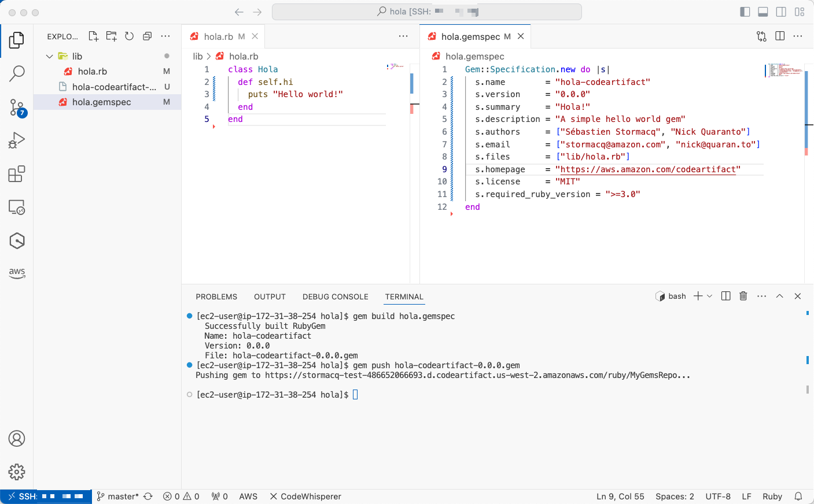Open the Remote Explorer view

click(x=17, y=207)
